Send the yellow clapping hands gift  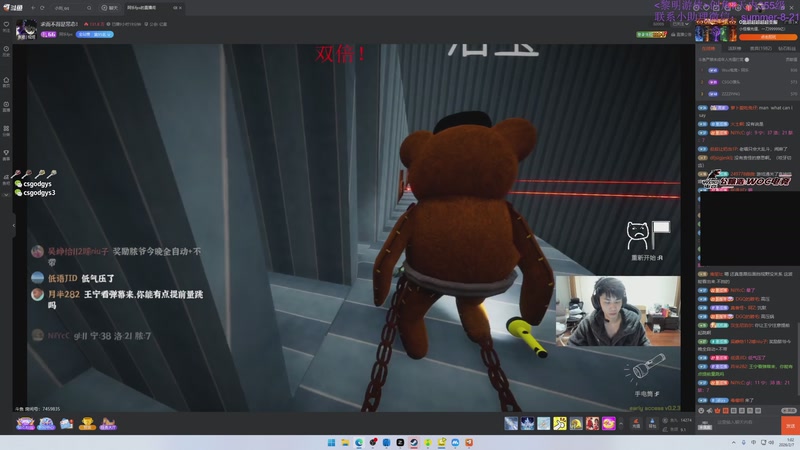[560, 423]
